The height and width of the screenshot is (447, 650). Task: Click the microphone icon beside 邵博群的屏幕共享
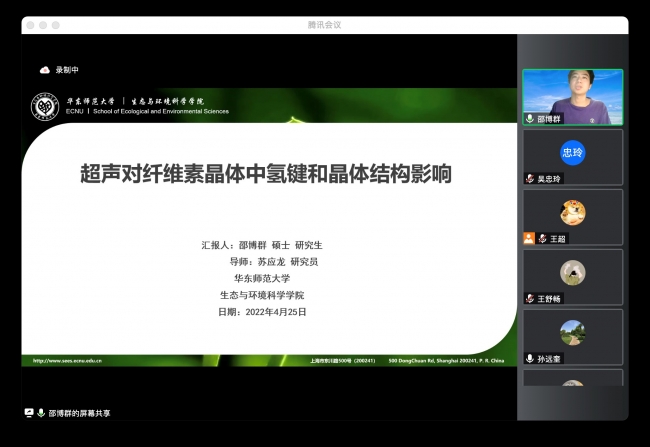click(41, 412)
